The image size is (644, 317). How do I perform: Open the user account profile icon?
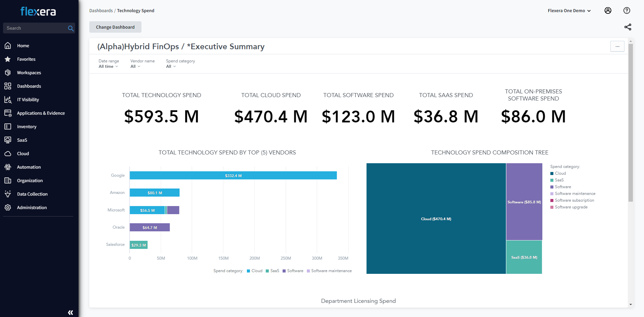coord(608,10)
